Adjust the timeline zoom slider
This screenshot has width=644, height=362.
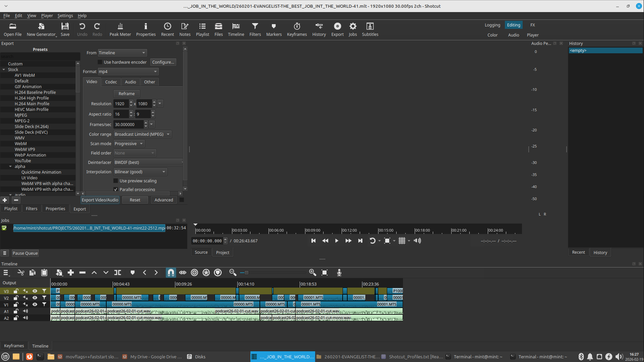246,273
